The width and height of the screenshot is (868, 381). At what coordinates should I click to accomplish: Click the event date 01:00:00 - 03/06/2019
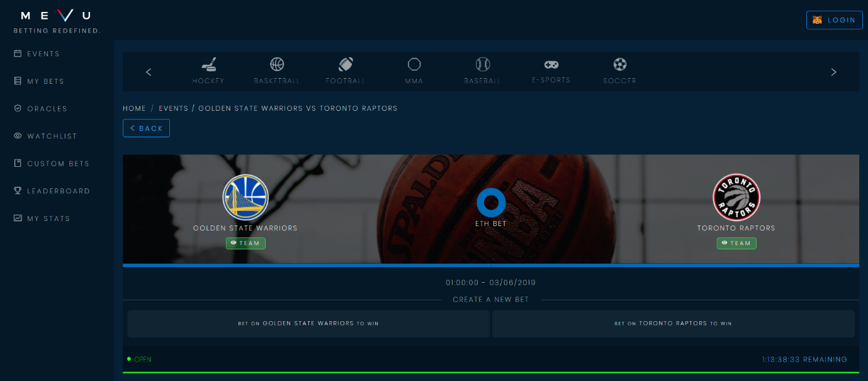tap(491, 283)
